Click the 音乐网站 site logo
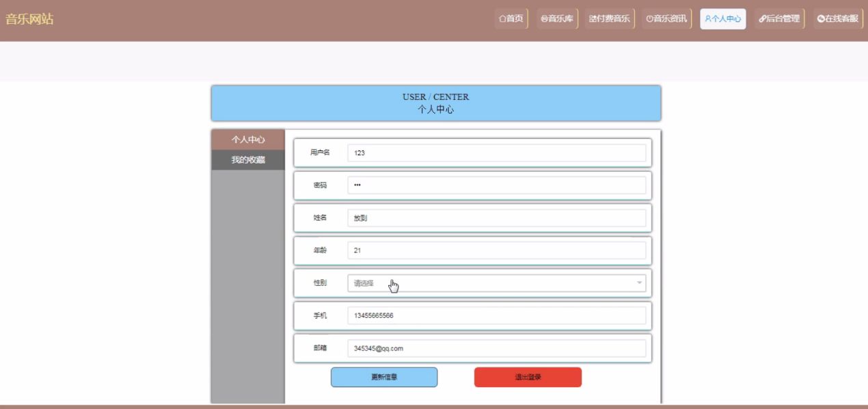Image resolution: width=868 pixels, height=409 pixels. point(29,19)
